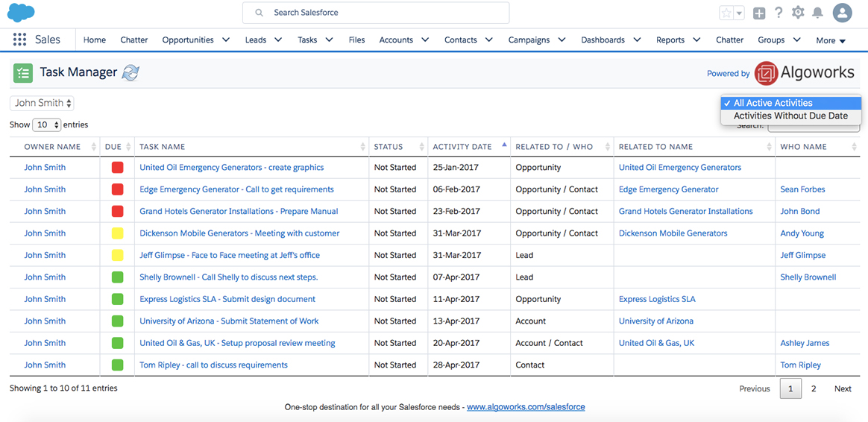Click the Salesforce cloud logo
This screenshot has width=868, height=422.
pos(21,12)
